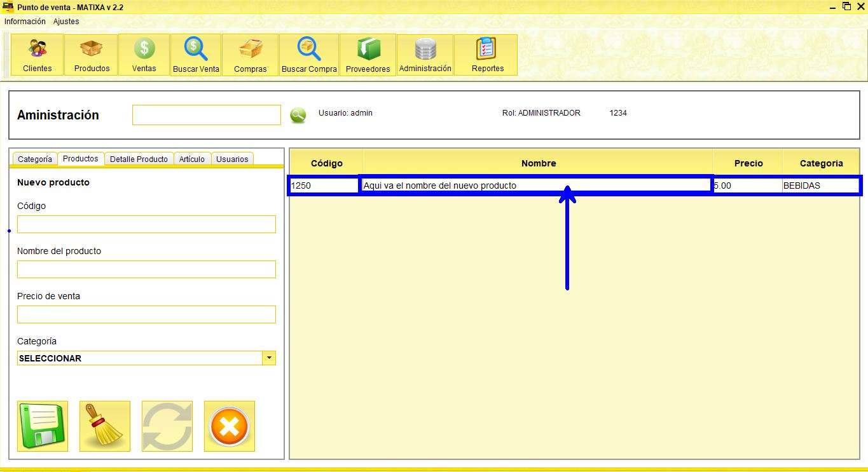Image resolution: width=868 pixels, height=472 pixels.
Task: Open the Reportes module
Action: click(485, 55)
